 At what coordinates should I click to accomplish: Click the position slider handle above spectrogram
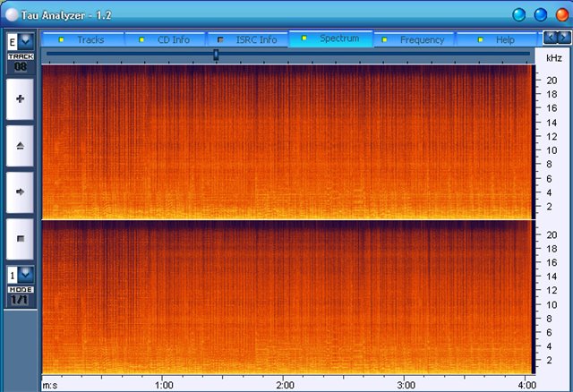[216, 55]
